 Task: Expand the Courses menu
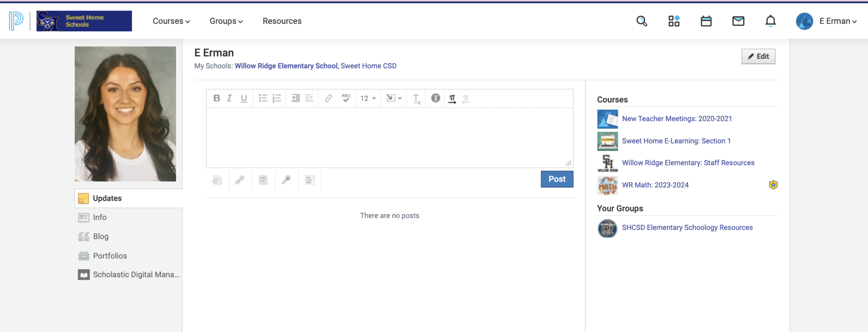[171, 21]
